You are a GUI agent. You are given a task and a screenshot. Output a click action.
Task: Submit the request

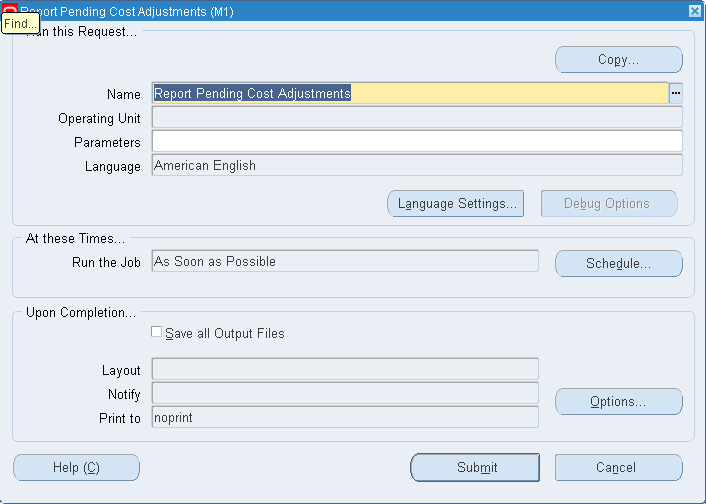pos(475,468)
